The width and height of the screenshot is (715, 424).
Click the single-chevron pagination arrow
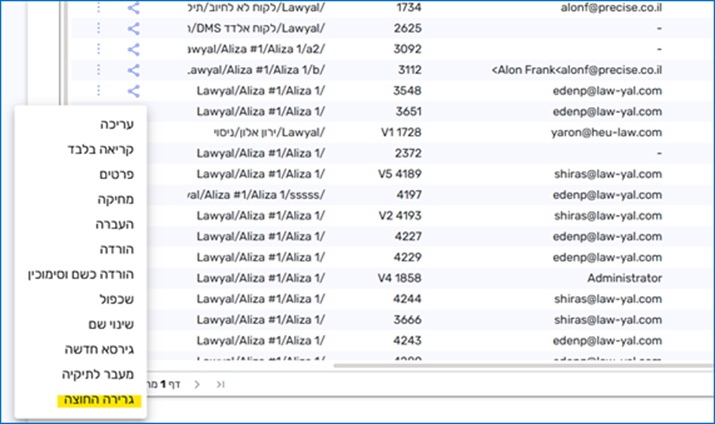[x=197, y=384]
